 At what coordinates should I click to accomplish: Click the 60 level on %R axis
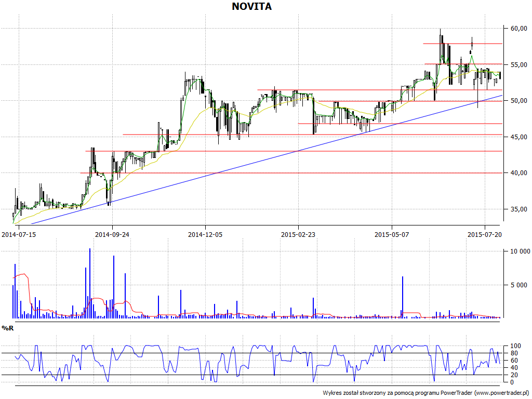coord(514,361)
